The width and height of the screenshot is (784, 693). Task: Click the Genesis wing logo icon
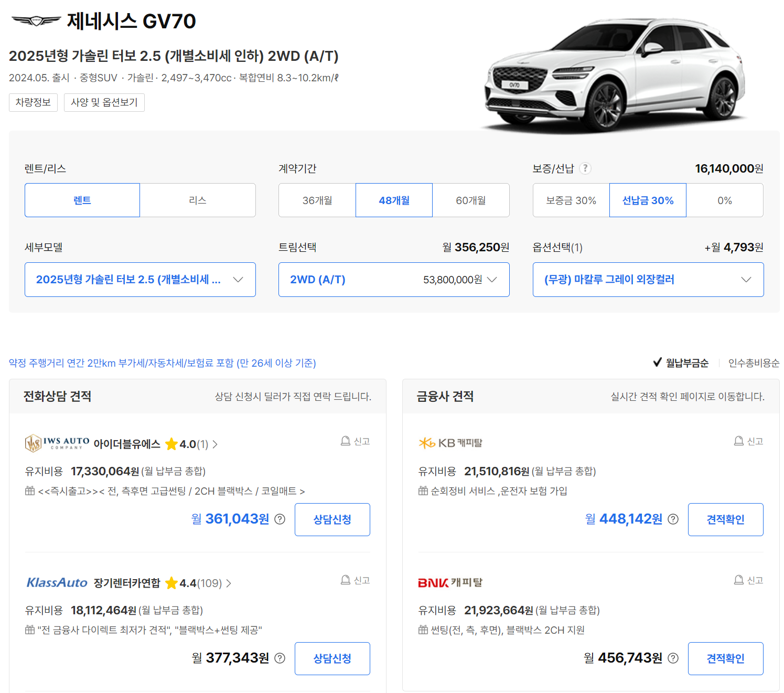click(36, 21)
